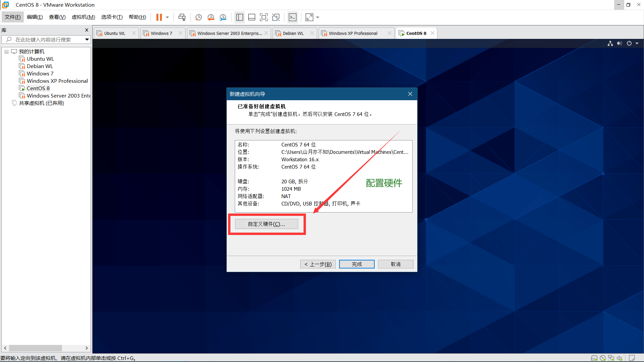The height and width of the screenshot is (362, 644).
Task: Close the Ubuntu WL tab
Action: click(134, 33)
